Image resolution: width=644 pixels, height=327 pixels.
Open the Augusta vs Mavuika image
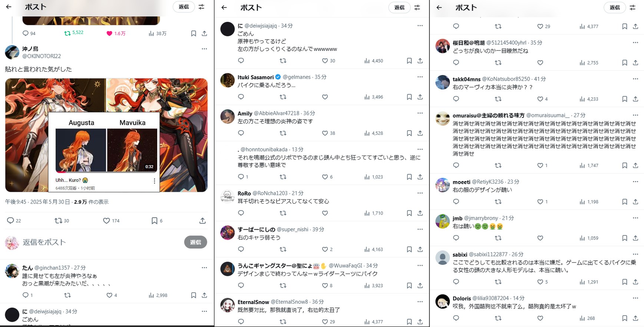[x=106, y=135]
